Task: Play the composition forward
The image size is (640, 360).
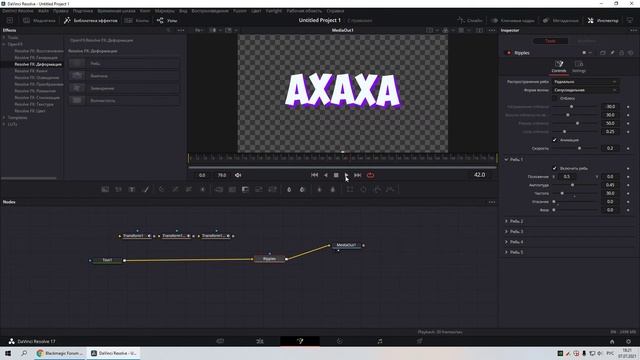Action: tap(347, 175)
